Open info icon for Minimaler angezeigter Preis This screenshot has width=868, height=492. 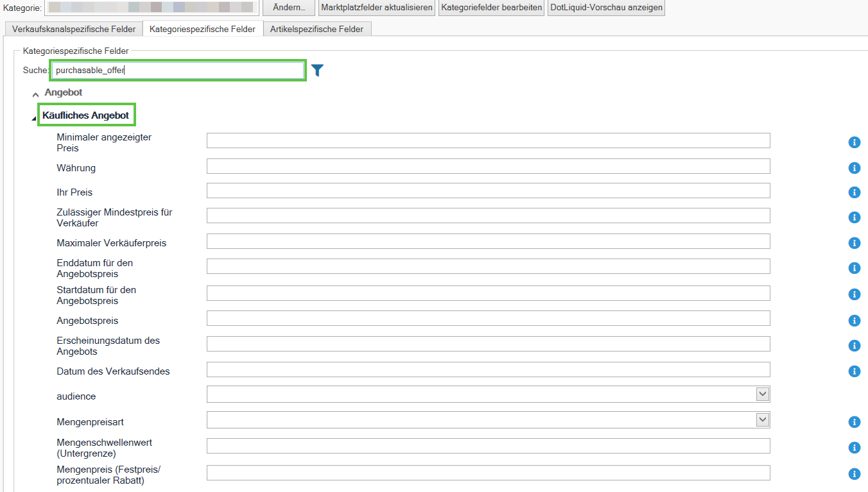854,142
